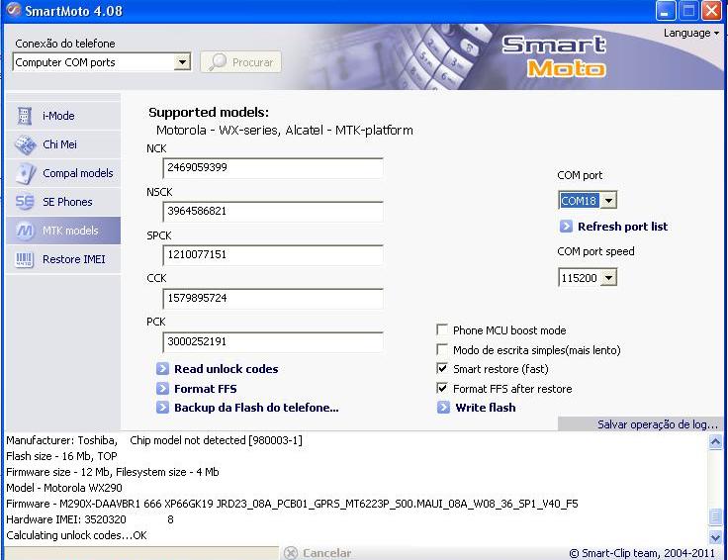
Task: Click the 'Firmware size - 12 Mb' log line
Action: tap(113, 472)
